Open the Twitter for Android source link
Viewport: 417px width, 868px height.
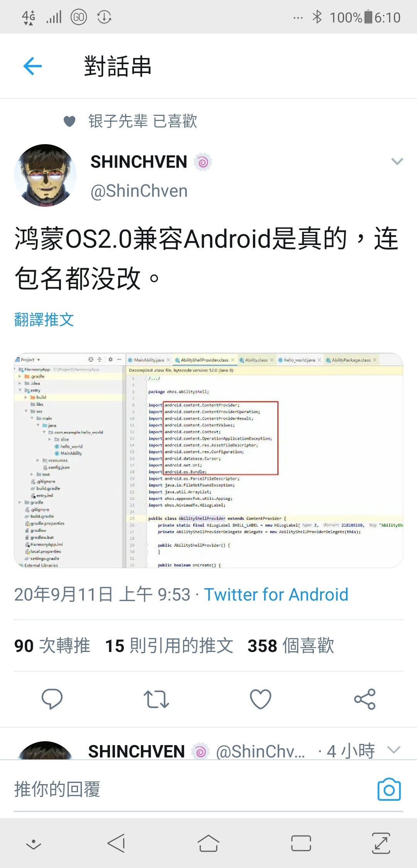(276, 594)
